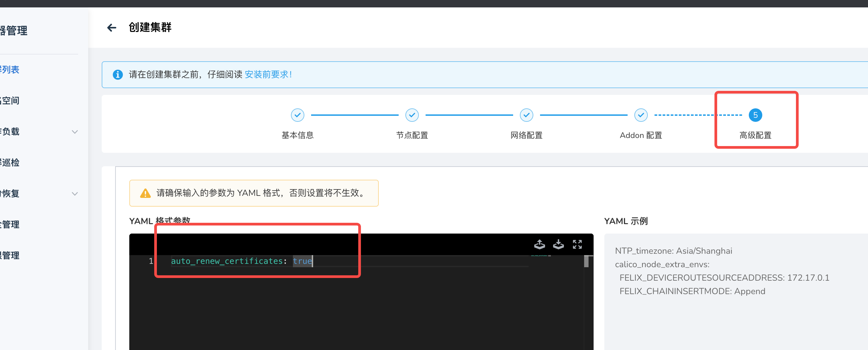Click the warning icon in the YAML notice
868x350 pixels.
pos(145,193)
